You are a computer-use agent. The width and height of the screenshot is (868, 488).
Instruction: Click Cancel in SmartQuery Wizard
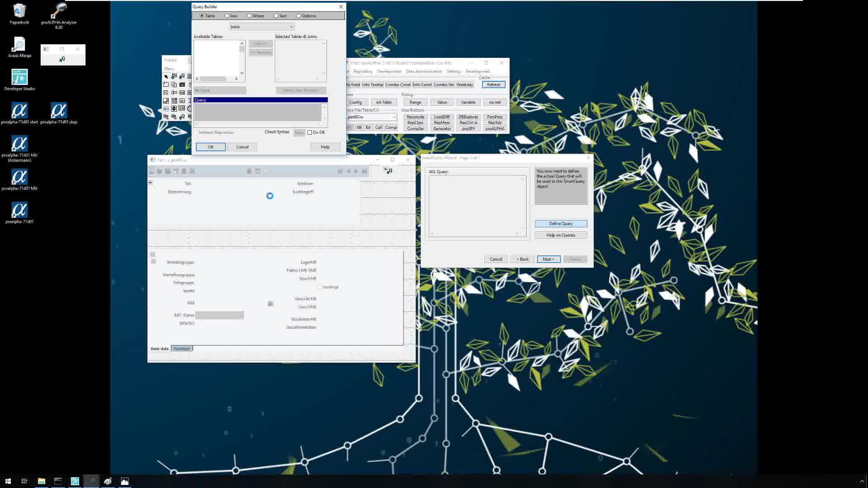496,259
